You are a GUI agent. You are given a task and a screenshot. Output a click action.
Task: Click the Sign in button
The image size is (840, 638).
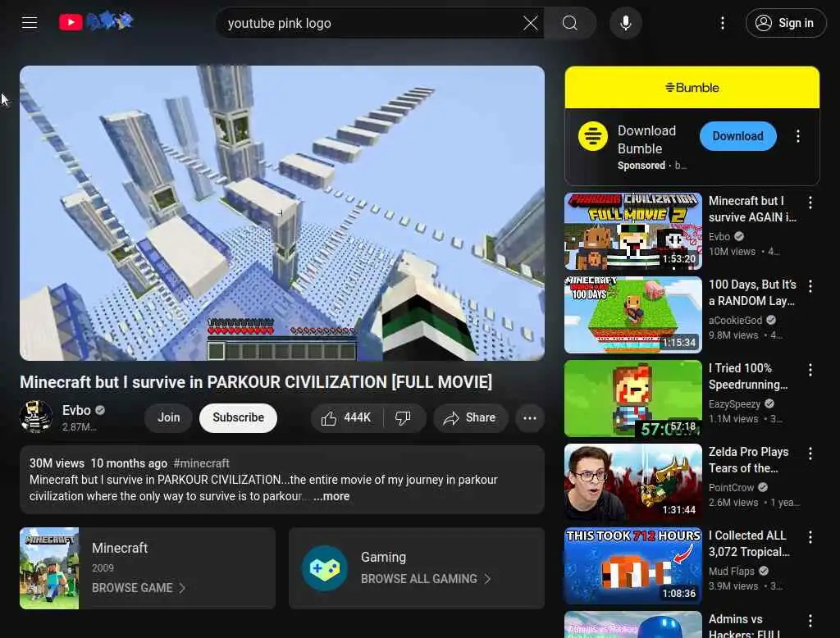pos(786,23)
